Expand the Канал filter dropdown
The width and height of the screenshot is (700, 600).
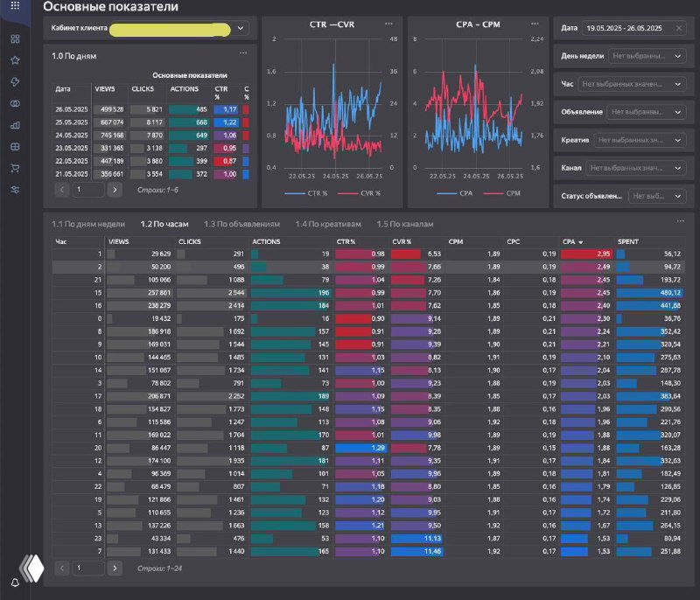(x=678, y=167)
